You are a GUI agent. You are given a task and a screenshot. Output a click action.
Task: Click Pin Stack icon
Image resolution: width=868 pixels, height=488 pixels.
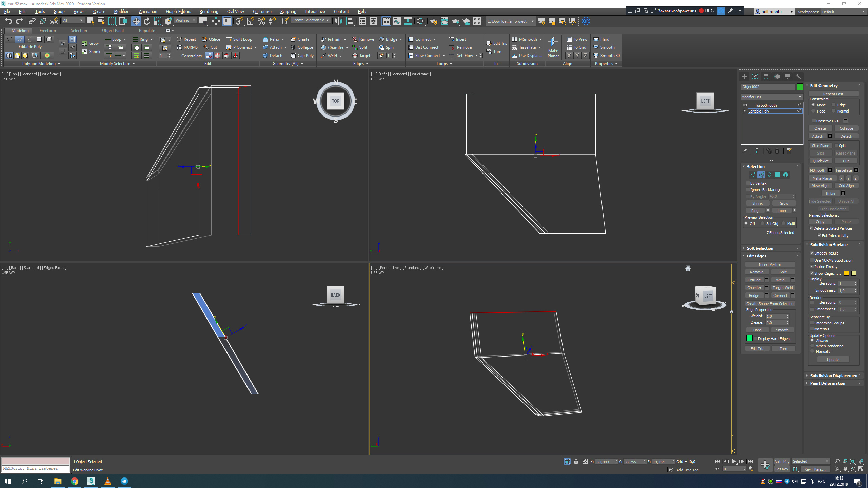pyautogui.click(x=745, y=151)
